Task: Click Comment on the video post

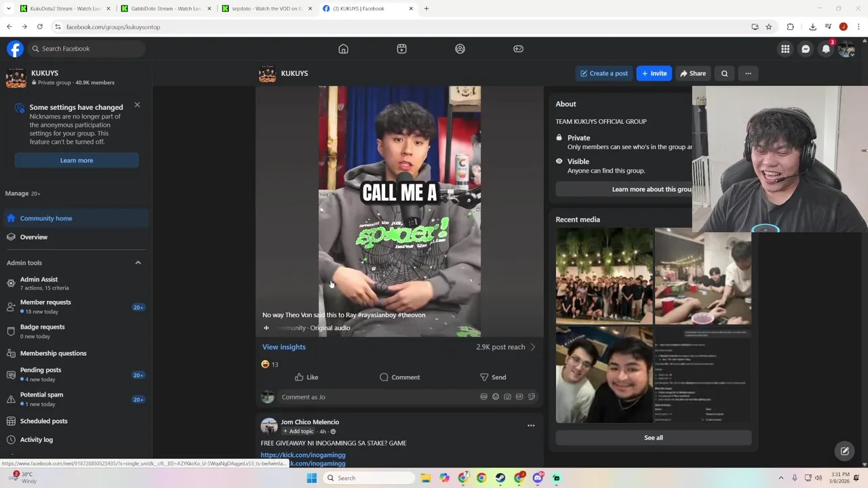Action: pyautogui.click(x=399, y=377)
